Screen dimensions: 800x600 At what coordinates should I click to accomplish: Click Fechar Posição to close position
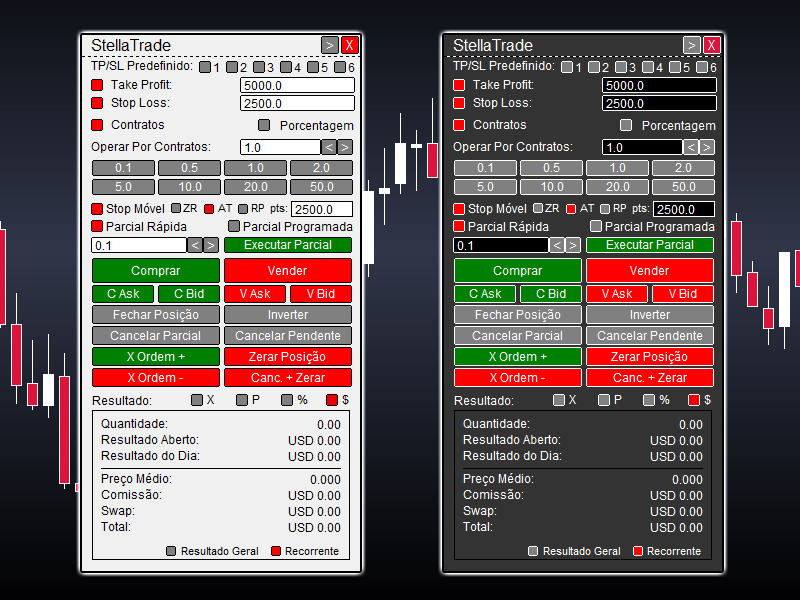point(155,314)
